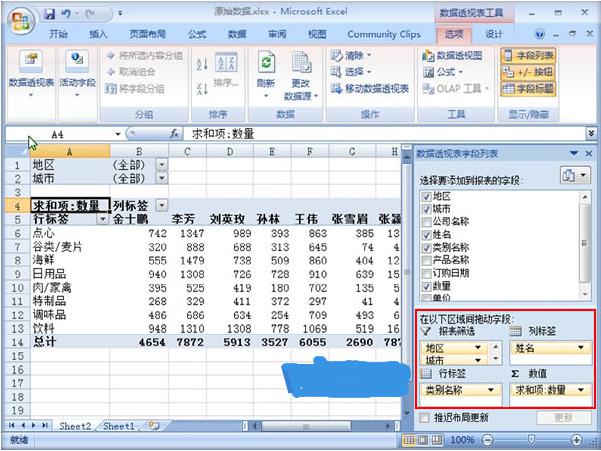
Task: Sort ascending with the A-Z icon
Action: (202, 64)
